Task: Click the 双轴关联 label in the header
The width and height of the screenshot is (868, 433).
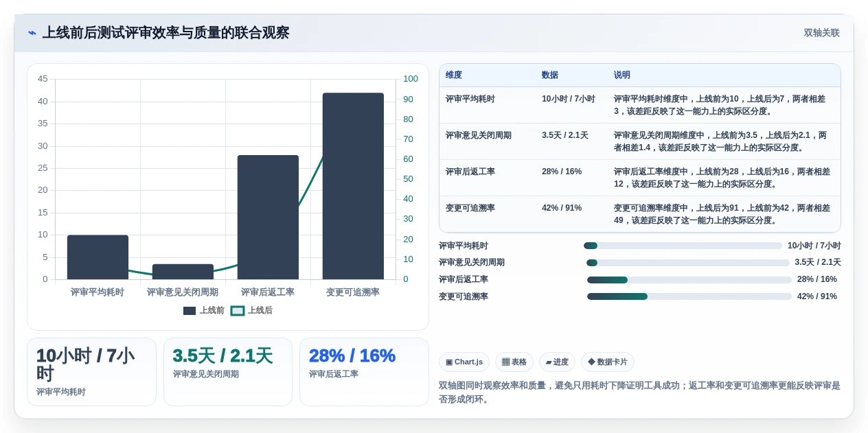Action: tap(821, 33)
